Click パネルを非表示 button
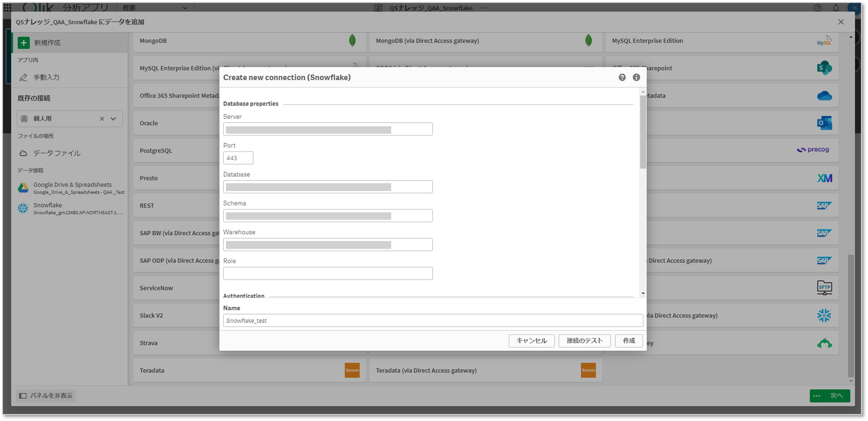868x421 pixels. pos(46,396)
